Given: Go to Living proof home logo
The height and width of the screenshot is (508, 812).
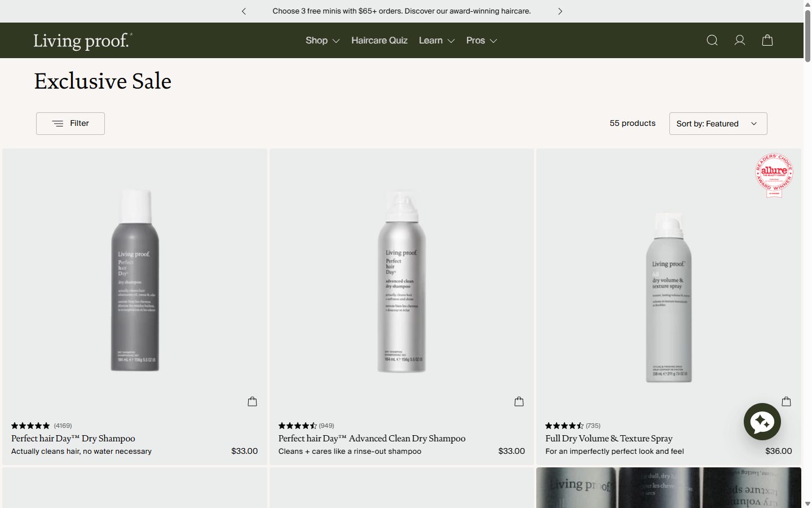Looking at the screenshot, I should pos(82,41).
